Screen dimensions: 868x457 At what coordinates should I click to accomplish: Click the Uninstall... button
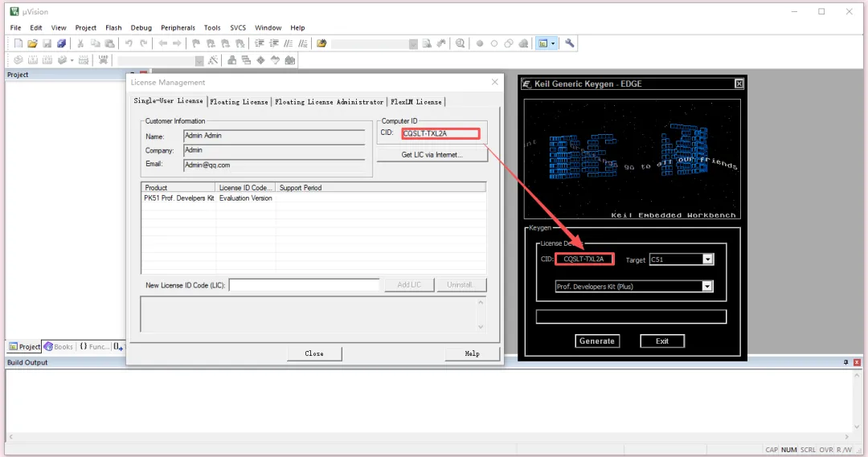(x=461, y=285)
